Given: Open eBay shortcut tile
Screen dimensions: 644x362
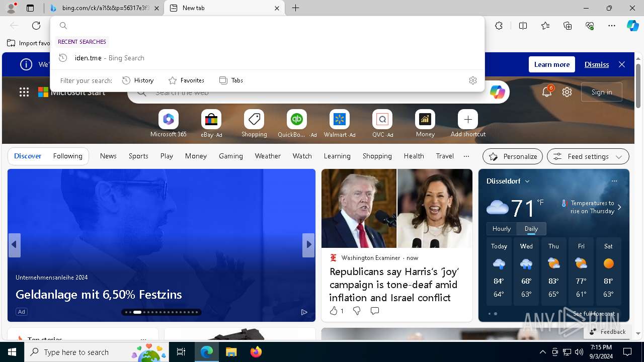Looking at the screenshot, I should coord(211,124).
